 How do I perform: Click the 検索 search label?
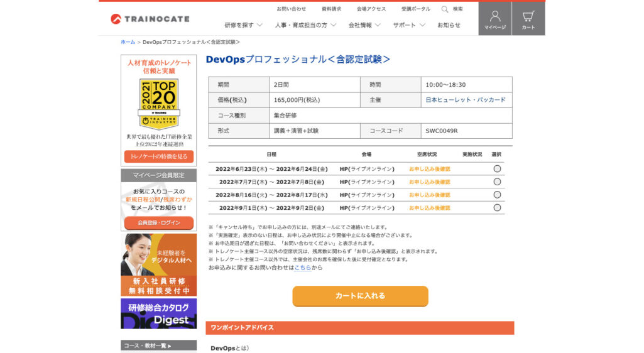click(x=458, y=9)
